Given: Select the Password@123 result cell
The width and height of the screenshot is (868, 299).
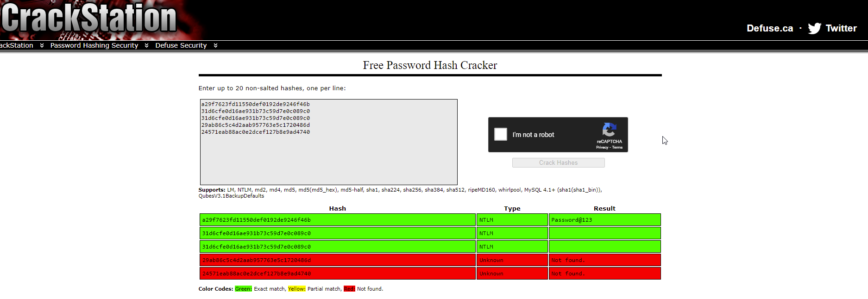Looking at the screenshot, I should pyautogui.click(x=604, y=220).
